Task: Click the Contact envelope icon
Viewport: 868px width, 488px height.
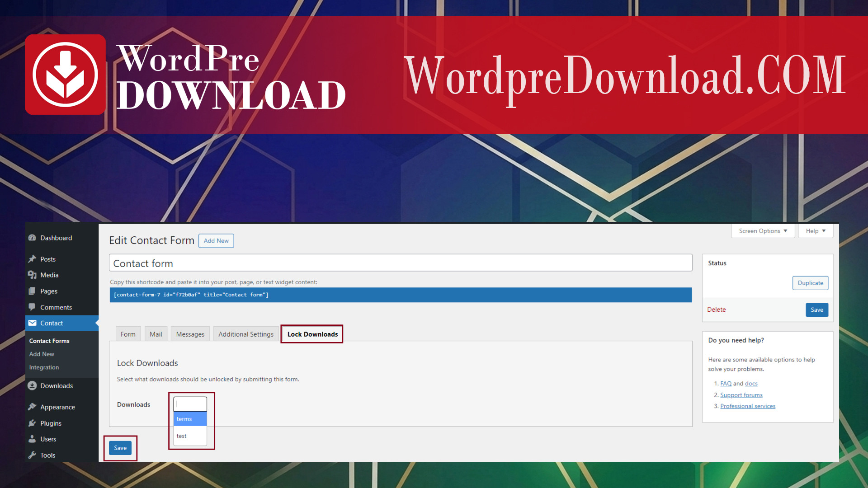Action: tap(32, 323)
